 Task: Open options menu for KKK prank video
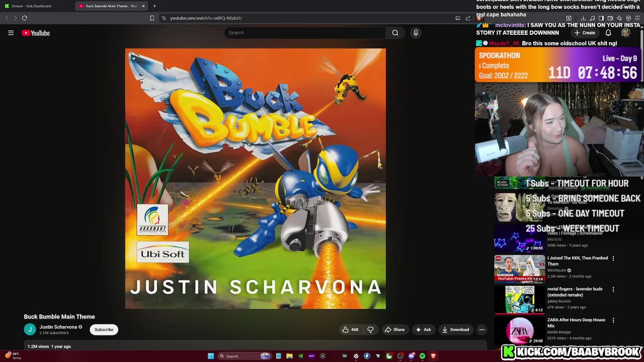coord(613,258)
